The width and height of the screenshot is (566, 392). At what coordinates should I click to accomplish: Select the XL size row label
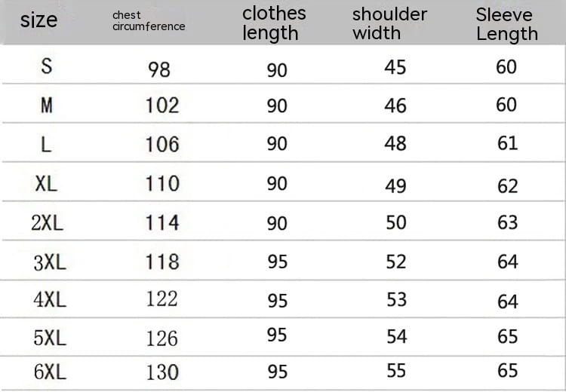click(46, 183)
